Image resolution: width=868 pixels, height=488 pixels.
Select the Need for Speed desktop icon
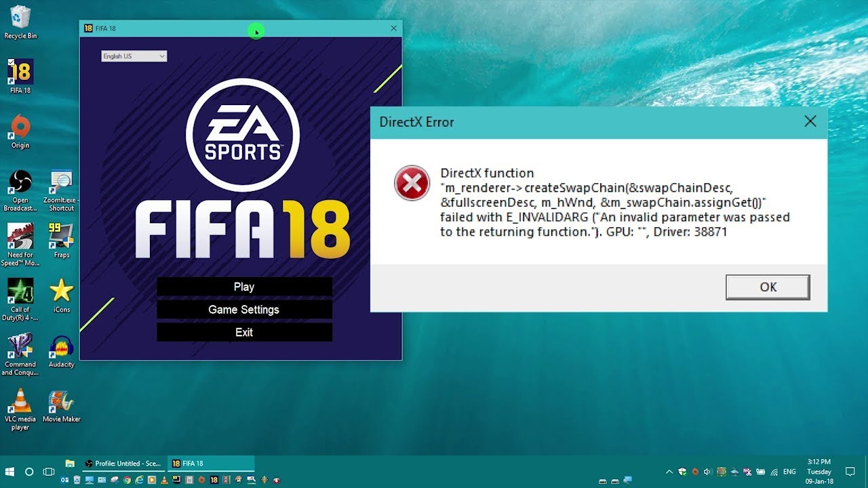coord(20,245)
